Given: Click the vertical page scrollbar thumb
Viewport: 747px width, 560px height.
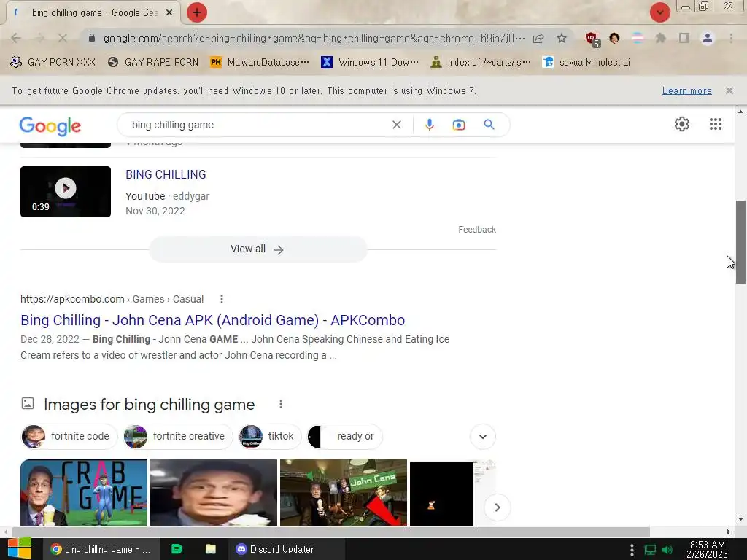Looking at the screenshot, I should coord(740,242).
